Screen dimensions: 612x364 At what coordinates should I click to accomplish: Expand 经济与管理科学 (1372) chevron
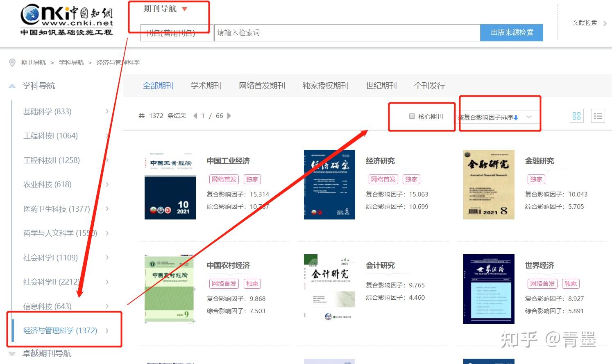(107, 330)
